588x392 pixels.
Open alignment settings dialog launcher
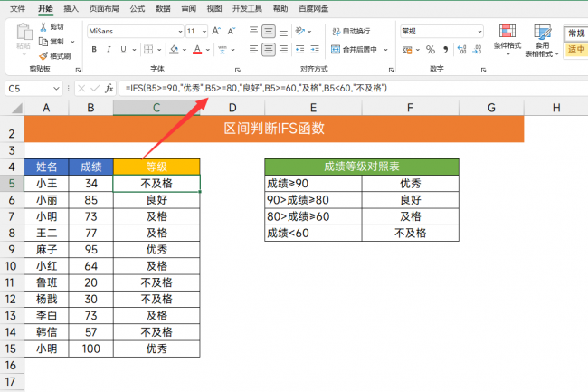click(x=391, y=70)
